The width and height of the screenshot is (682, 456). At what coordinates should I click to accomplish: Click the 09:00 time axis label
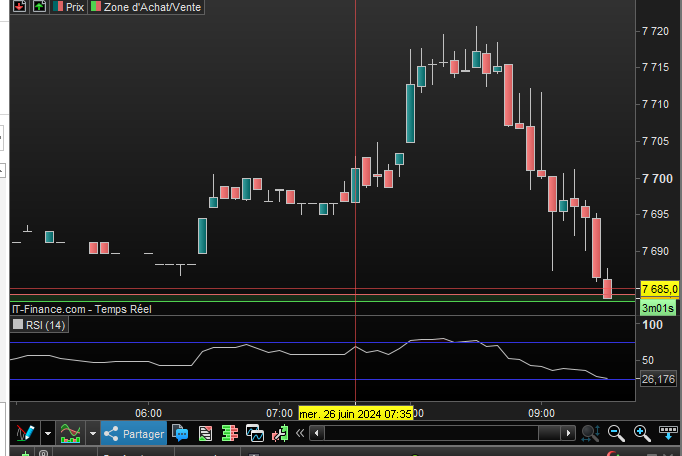tap(542, 413)
